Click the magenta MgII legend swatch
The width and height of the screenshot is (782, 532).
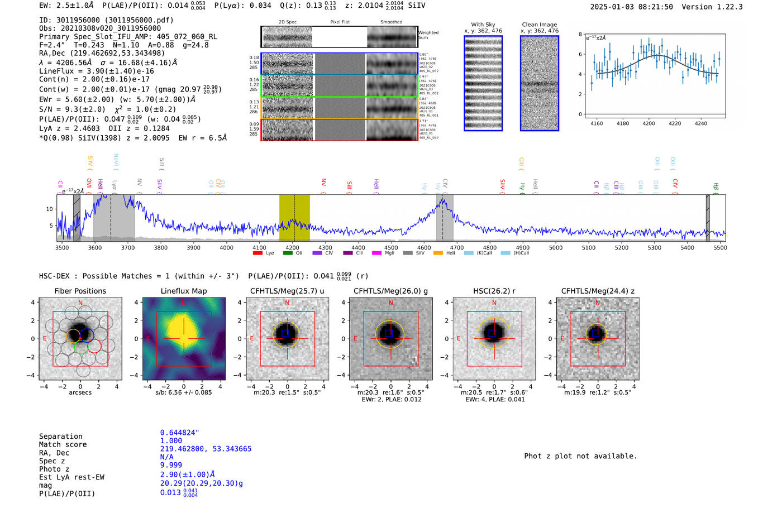click(378, 253)
